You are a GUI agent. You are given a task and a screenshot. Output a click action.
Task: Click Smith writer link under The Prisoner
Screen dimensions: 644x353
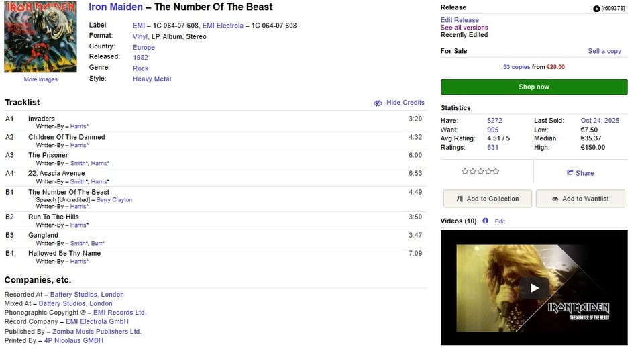[78, 164]
